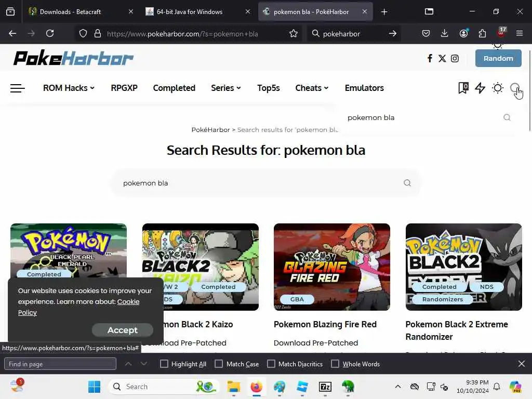The width and height of the screenshot is (532, 399).
Task: Open Windows notification bell
Action: 496,387
